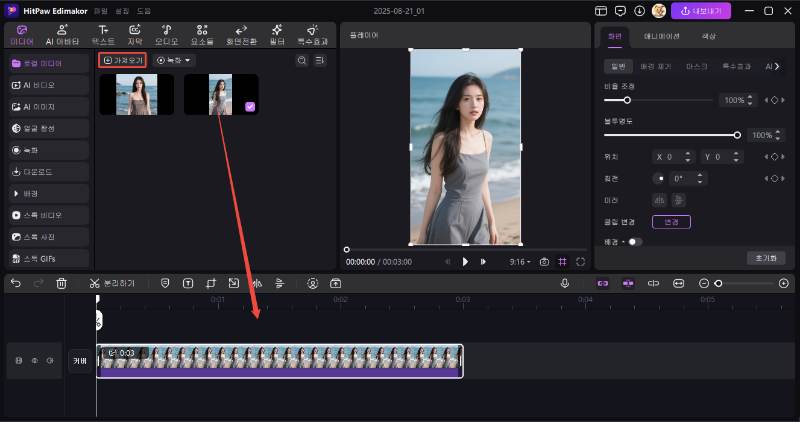
Task: Click the add text icon in timeline toolbar
Action: (x=188, y=283)
